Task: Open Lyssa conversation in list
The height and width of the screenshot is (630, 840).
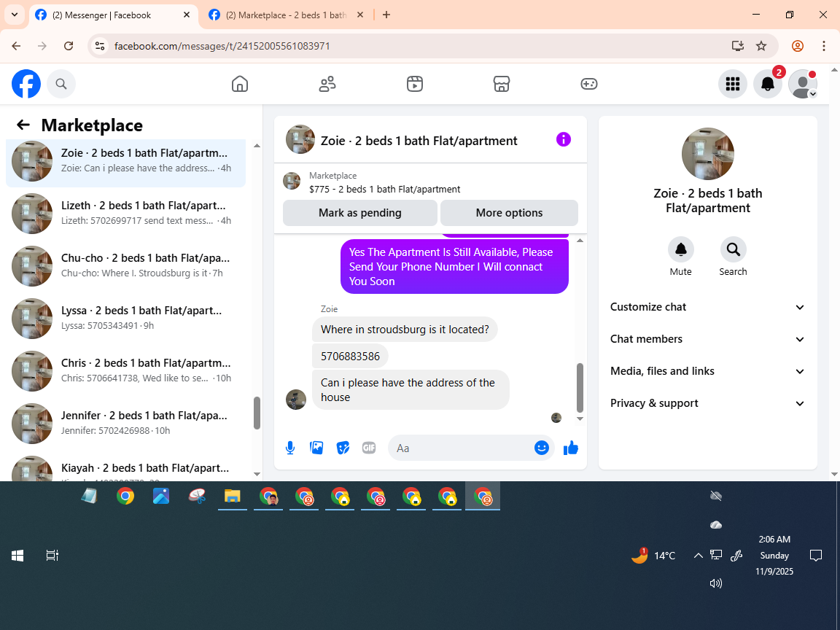Action: click(x=126, y=318)
